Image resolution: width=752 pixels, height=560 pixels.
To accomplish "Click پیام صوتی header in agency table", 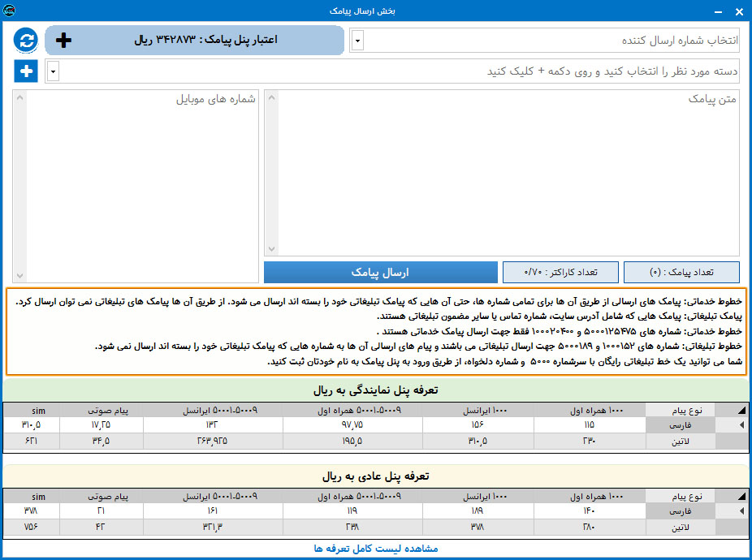I will pos(102,411).
